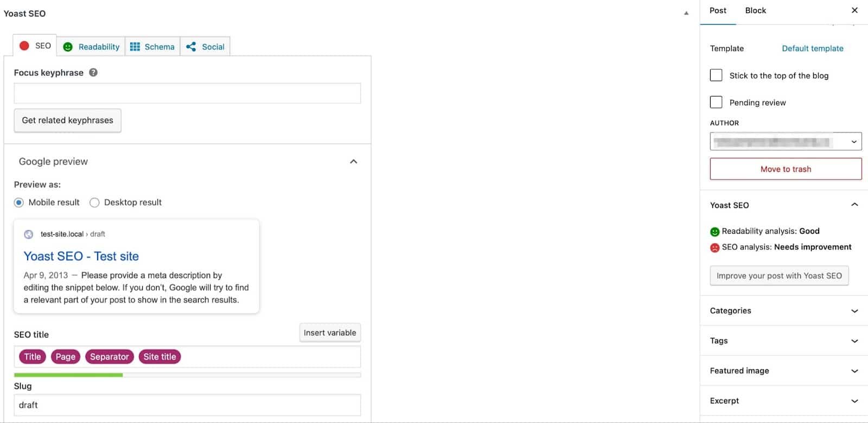Click into the Focus keyphrase input field

pyautogui.click(x=187, y=93)
